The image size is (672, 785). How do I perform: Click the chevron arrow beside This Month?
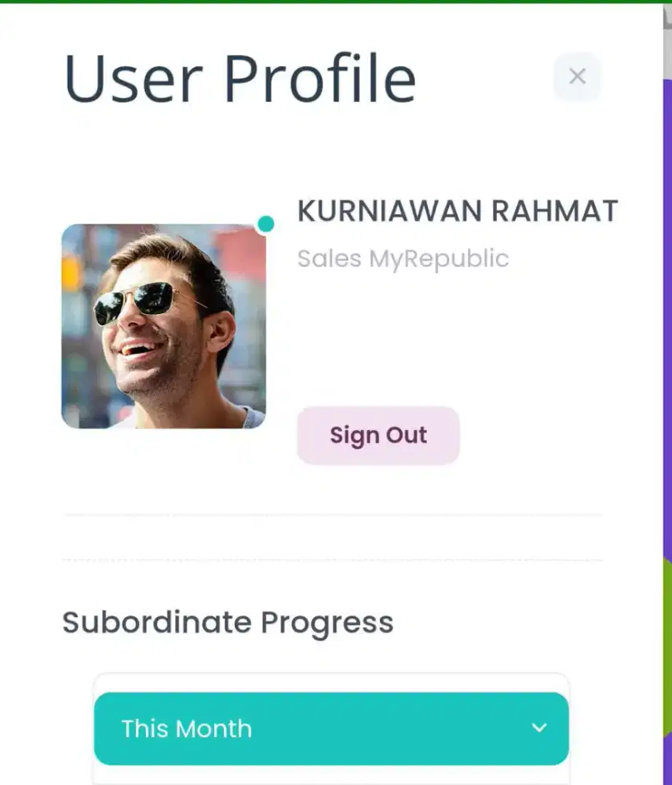tap(539, 728)
